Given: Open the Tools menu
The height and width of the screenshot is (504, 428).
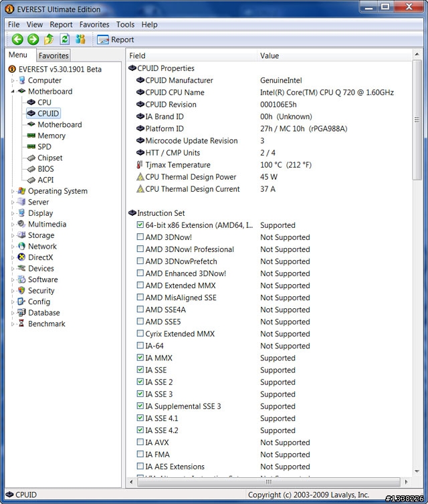Looking at the screenshot, I should [x=125, y=25].
